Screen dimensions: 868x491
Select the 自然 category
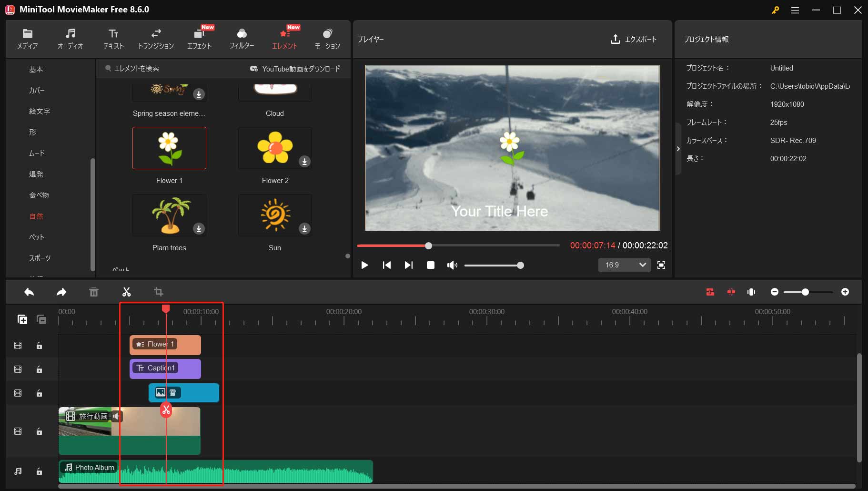click(37, 216)
